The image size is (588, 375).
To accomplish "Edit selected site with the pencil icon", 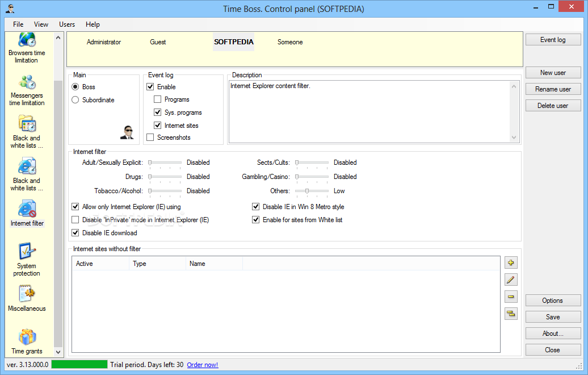I will [x=511, y=280].
